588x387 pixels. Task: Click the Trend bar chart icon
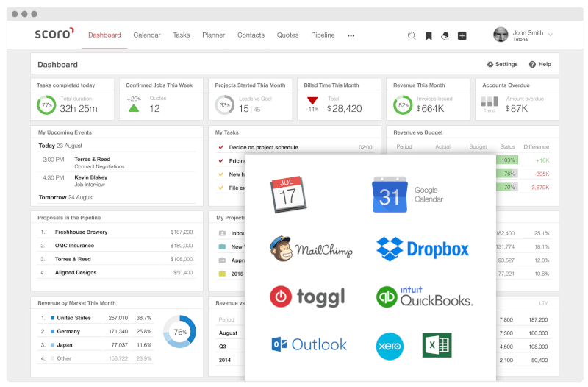point(490,102)
